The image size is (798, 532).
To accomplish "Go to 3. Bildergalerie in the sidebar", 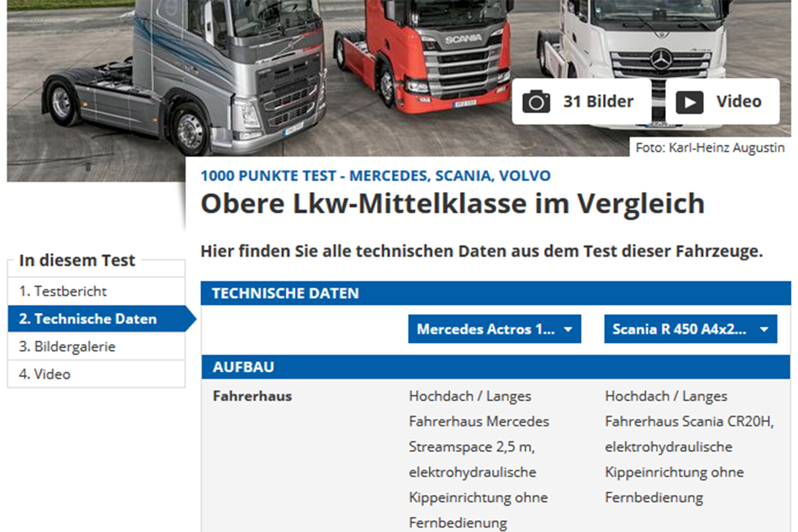I will [96, 346].
